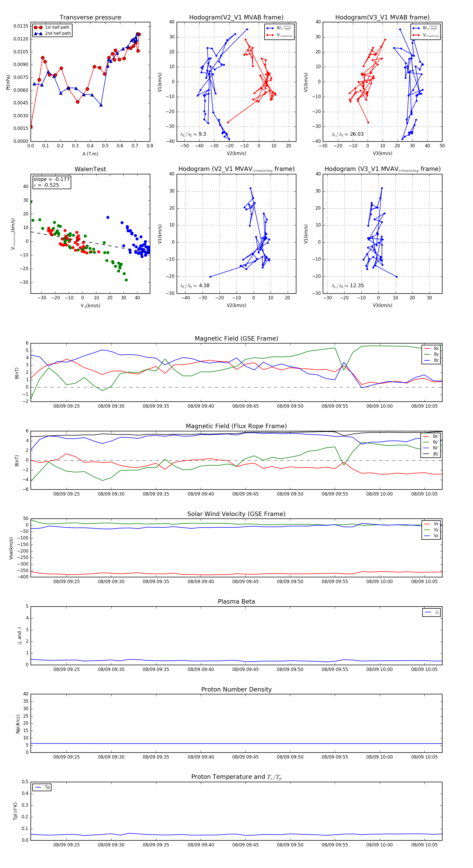Click V_remaining legend entry in V2_V1 MVAB hodogram
The image size is (473, 868).
[x=279, y=35]
